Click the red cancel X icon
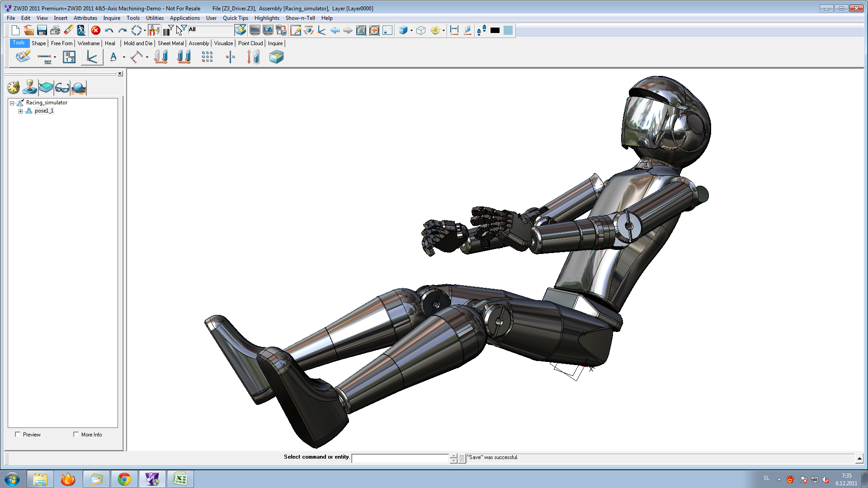Screen dimensions: 868x488 [x=95, y=30]
